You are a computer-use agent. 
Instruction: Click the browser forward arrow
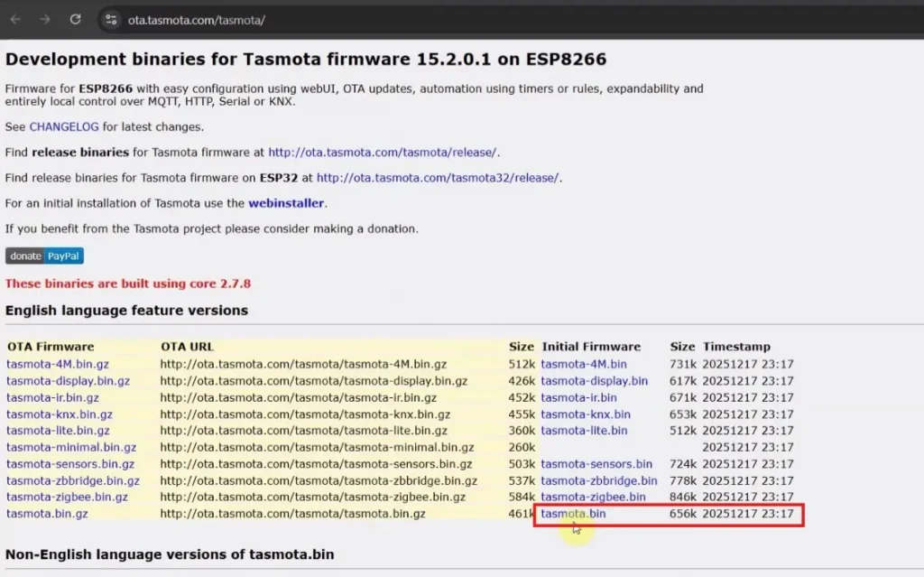click(43, 19)
